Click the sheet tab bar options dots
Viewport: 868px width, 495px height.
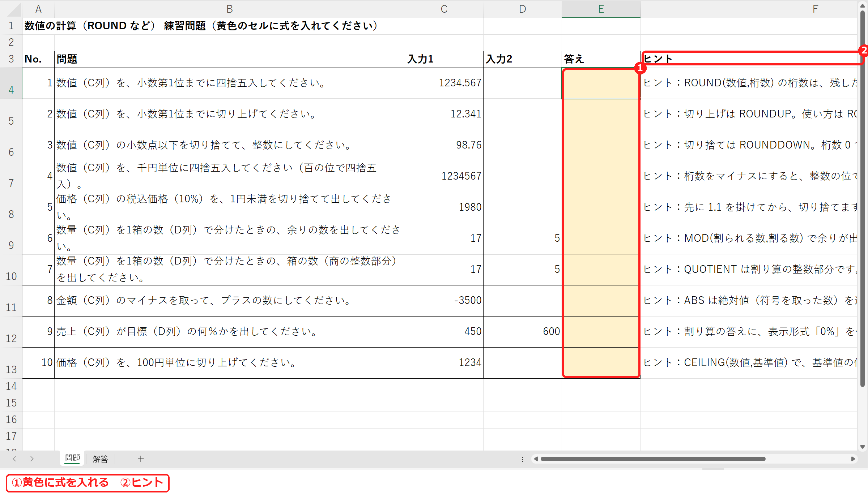(x=522, y=459)
